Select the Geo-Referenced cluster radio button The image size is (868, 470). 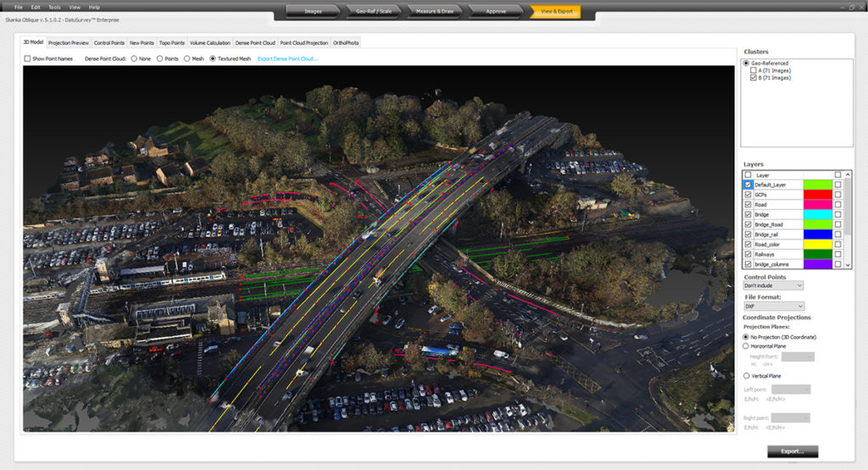746,63
